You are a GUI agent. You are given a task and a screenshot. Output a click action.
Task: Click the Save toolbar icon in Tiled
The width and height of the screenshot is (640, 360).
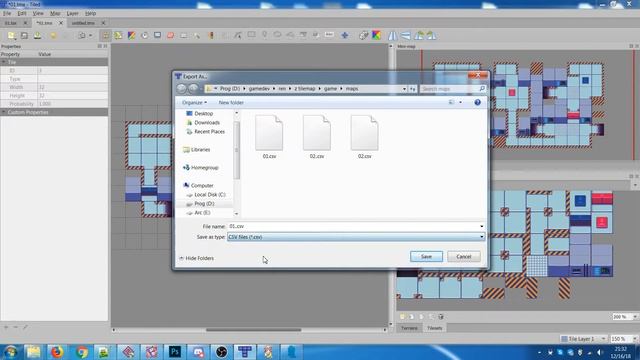tap(38, 36)
